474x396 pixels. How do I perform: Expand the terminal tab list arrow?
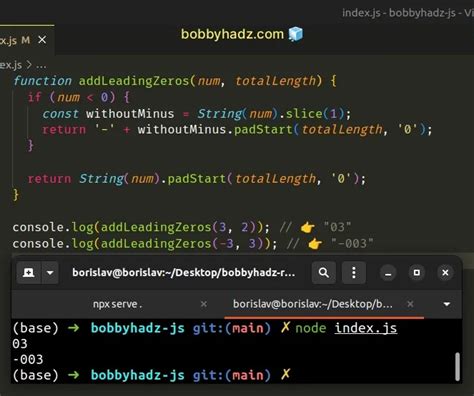click(447, 304)
